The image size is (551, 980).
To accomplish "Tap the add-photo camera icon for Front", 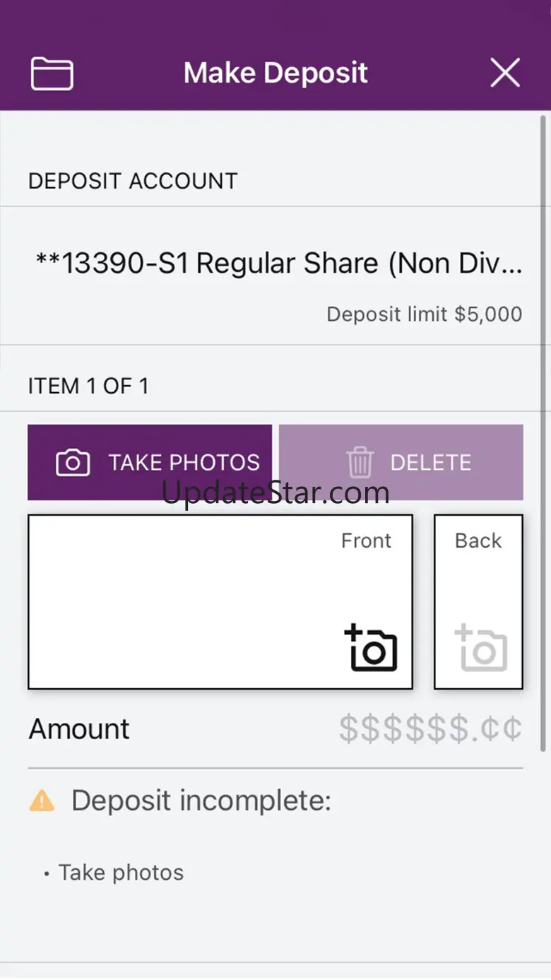I will (372, 647).
